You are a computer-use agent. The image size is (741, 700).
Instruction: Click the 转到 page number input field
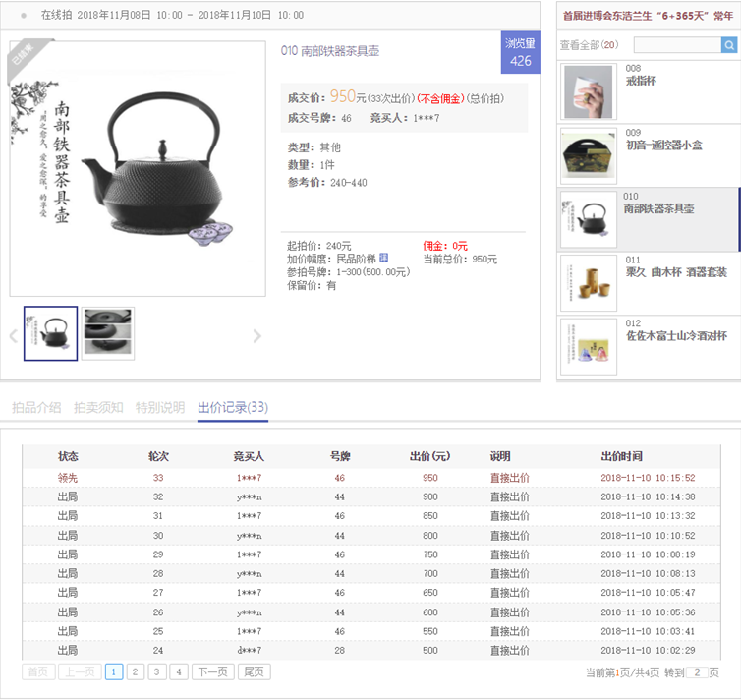coord(697,672)
